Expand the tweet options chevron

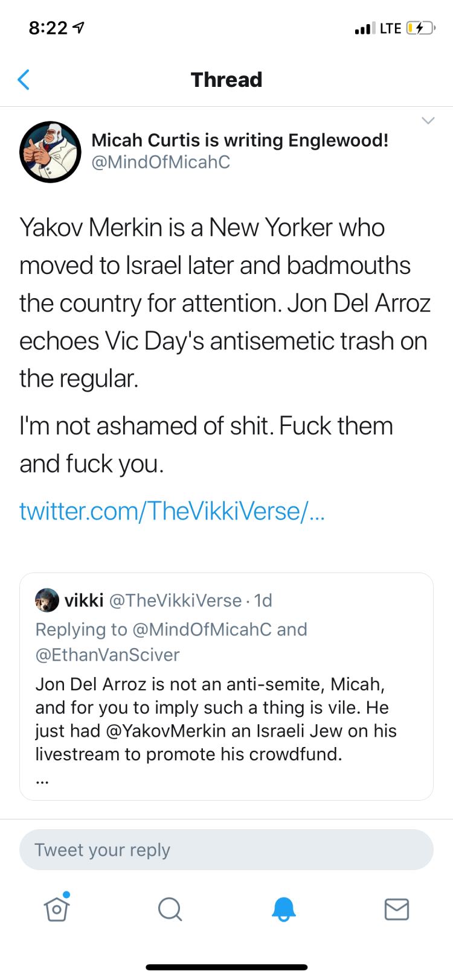pyautogui.click(x=428, y=121)
